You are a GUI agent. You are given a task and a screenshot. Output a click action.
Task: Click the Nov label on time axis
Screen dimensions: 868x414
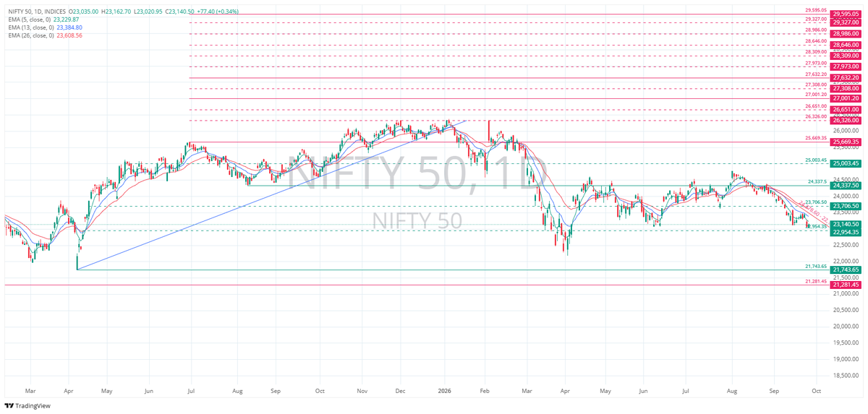click(362, 390)
